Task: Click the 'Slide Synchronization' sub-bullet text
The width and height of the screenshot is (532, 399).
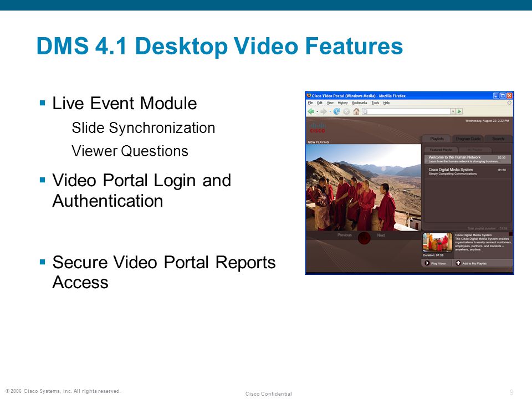Action: pos(144,128)
